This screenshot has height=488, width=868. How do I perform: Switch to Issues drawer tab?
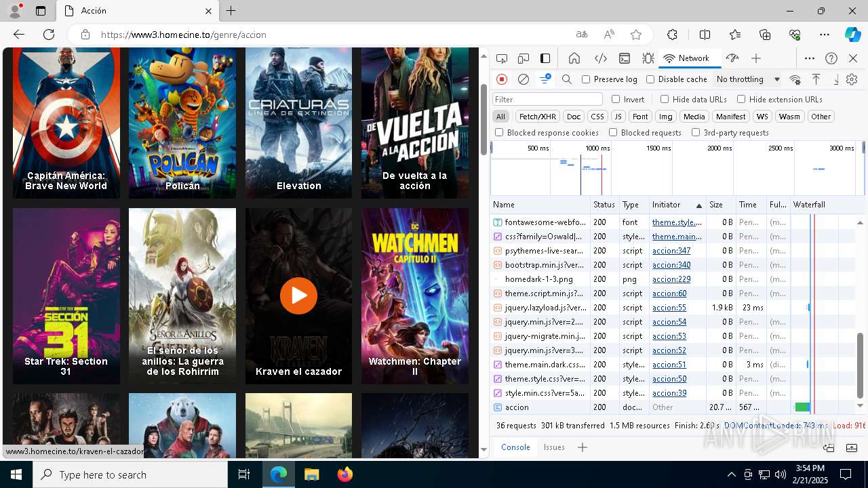tap(554, 447)
